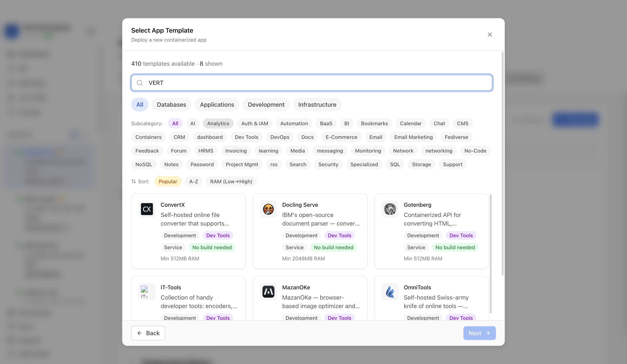Filter by rss subcategory
Screen dimensions: 627x364
(274, 164)
